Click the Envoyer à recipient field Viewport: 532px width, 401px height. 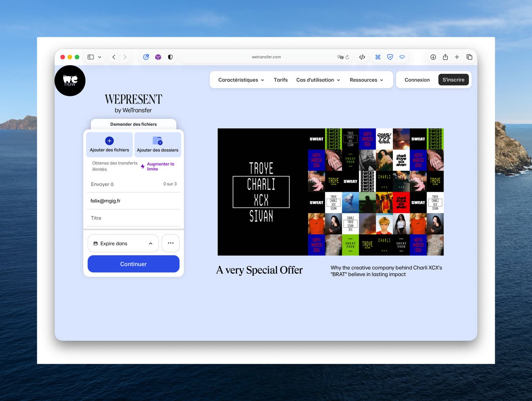point(133,184)
